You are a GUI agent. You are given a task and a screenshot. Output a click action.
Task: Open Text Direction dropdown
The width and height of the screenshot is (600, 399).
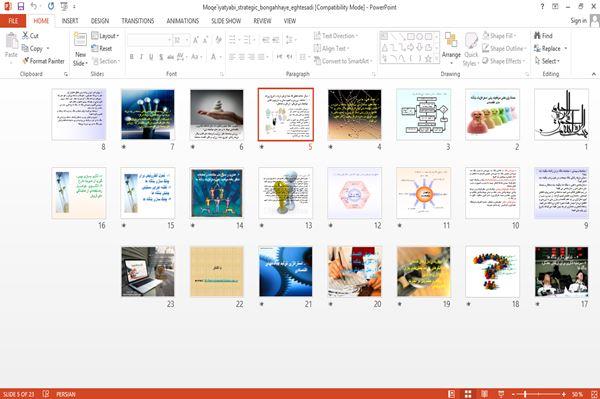click(336, 36)
